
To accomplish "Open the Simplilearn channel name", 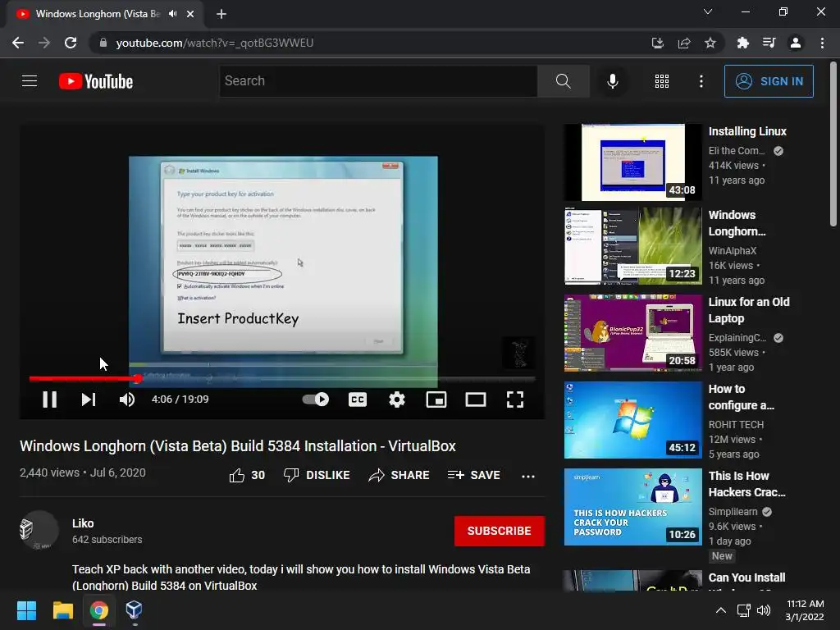I will (x=733, y=512).
